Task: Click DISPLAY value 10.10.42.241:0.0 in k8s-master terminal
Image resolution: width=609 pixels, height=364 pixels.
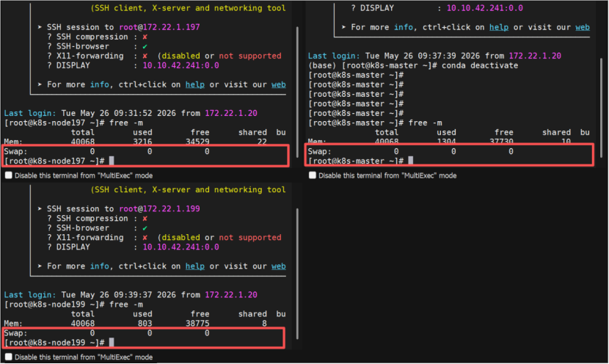Action: (x=485, y=8)
